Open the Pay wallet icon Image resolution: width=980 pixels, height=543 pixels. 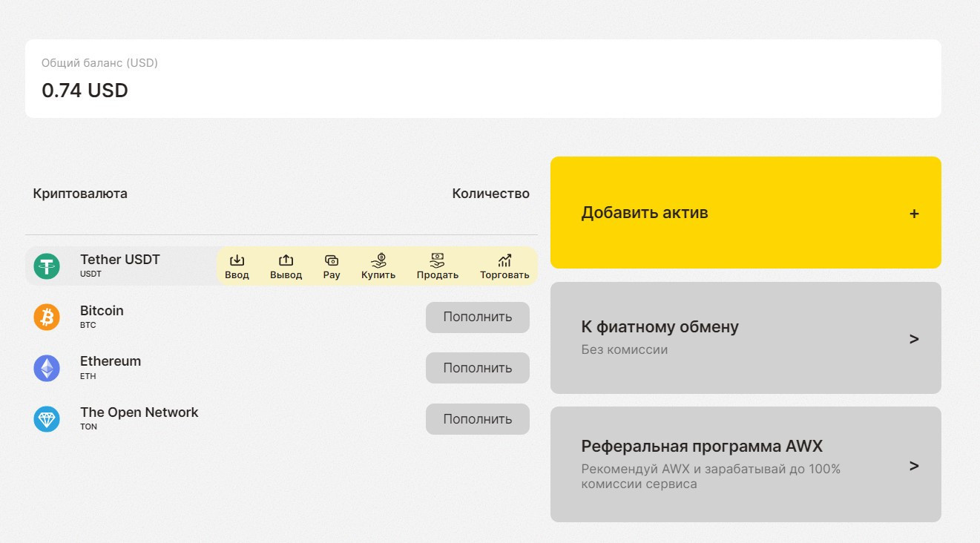(332, 261)
